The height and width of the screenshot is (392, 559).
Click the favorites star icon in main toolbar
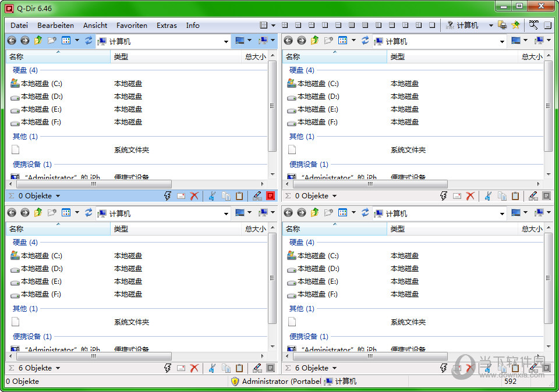click(515, 25)
